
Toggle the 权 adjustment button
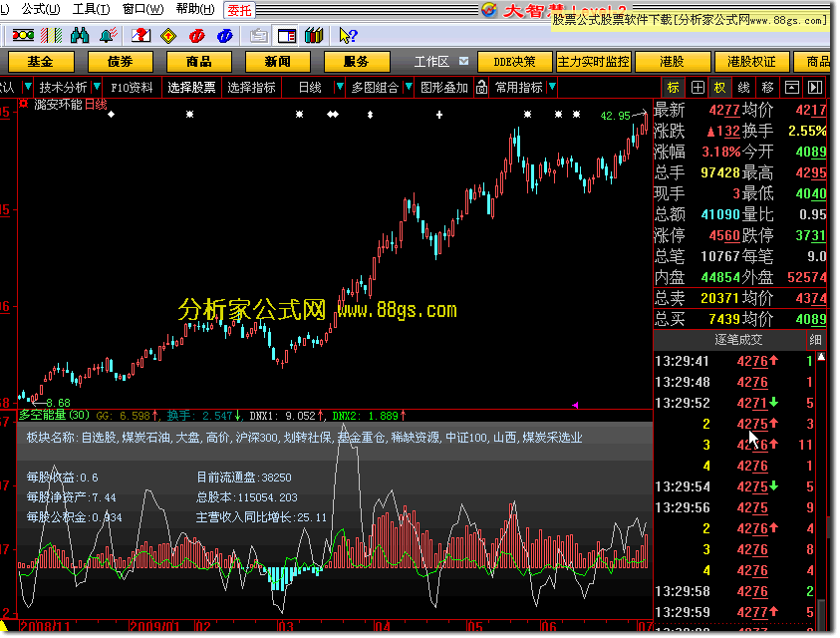[x=719, y=88]
